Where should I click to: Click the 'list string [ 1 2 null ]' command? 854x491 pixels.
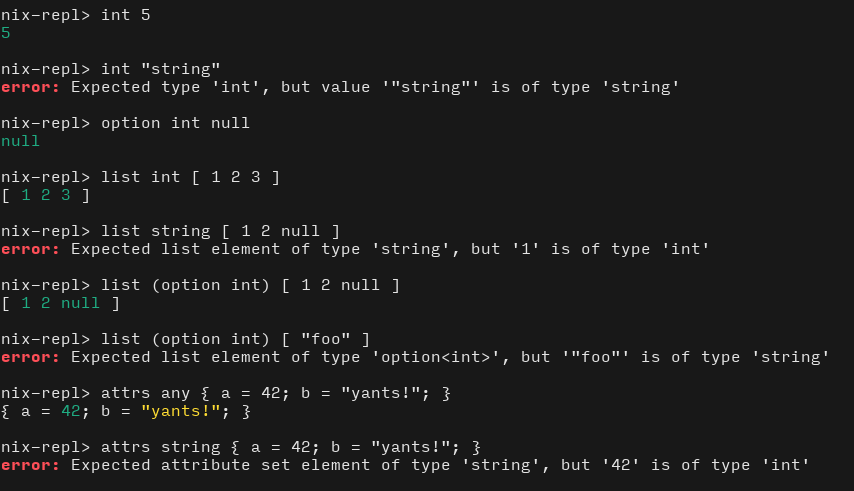(x=220, y=231)
